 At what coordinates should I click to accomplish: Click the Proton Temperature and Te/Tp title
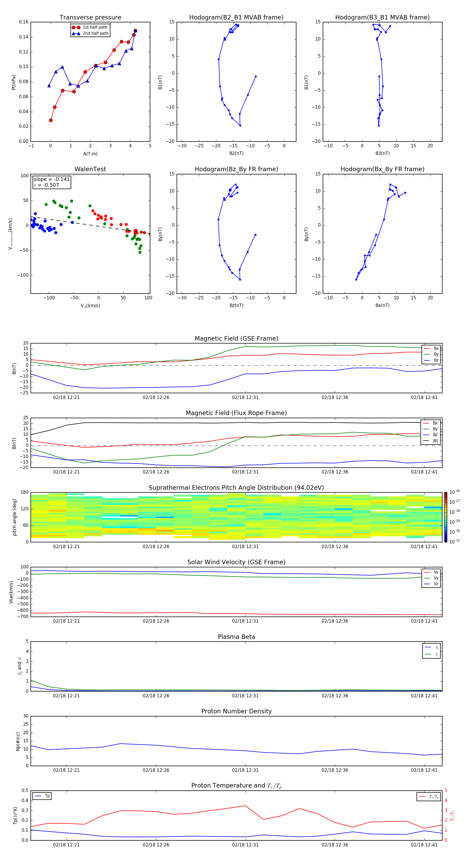236,786
